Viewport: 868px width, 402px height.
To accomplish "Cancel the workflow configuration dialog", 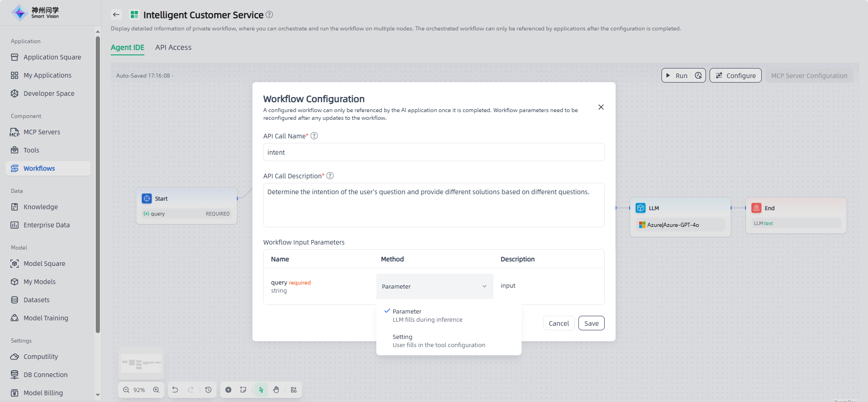I will click(558, 324).
